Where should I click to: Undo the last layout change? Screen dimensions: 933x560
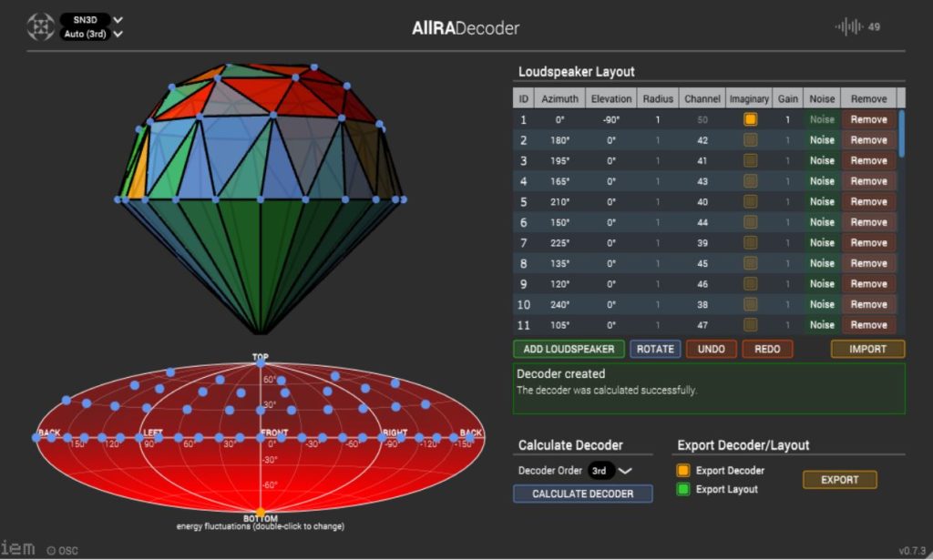click(x=711, y=349)
